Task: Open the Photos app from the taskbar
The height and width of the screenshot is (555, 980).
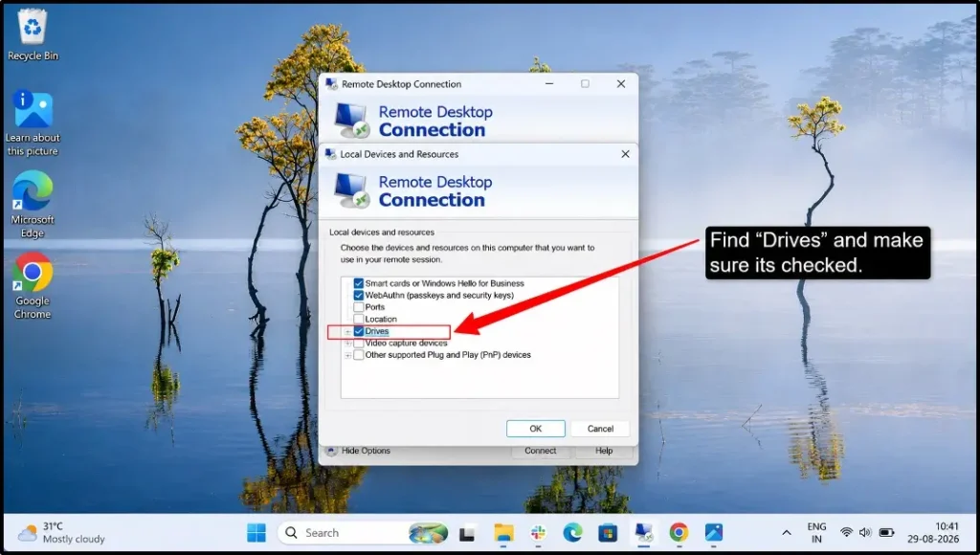Action: 714,533
